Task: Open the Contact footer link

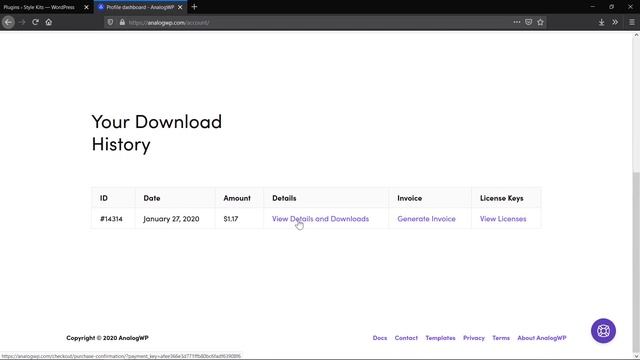Action: click(406, 338)
